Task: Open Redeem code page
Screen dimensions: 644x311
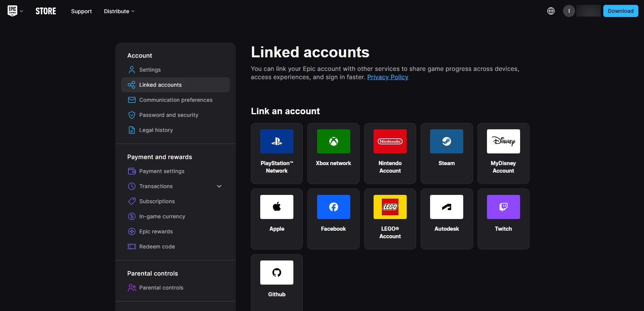Action: pyautogui.click(x=175, y=247)
